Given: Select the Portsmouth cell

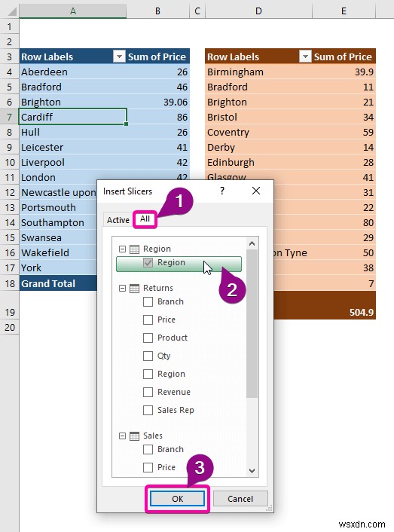Looking at the screenshot, I should (x=58, y=207).
